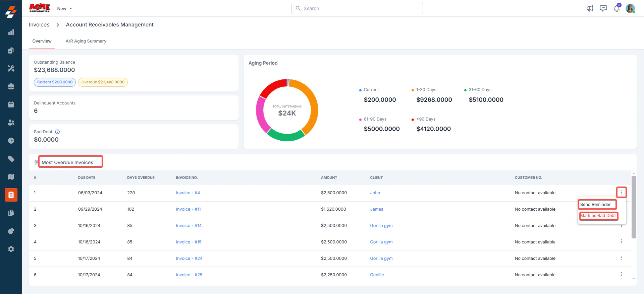
Task: Open the three-dot menu for Invoice #25 row
Action: [621, 274]
